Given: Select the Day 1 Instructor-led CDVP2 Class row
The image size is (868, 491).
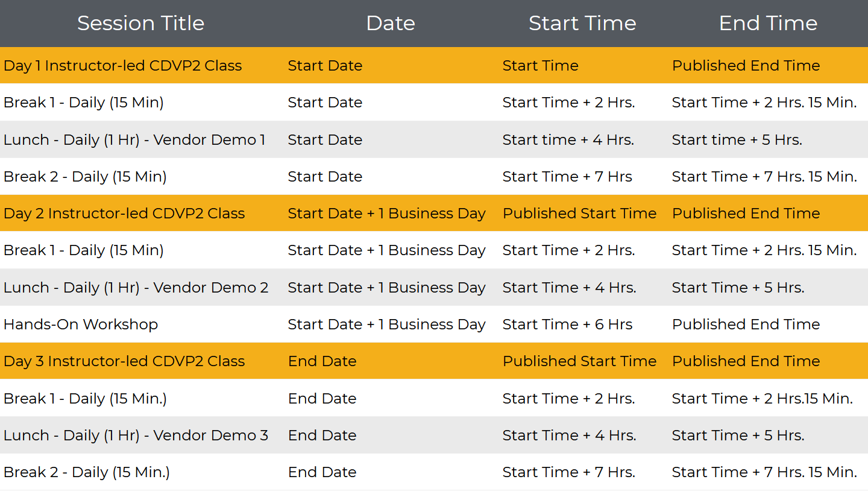Looking at the screenshot, I should [x=434, y=65].
